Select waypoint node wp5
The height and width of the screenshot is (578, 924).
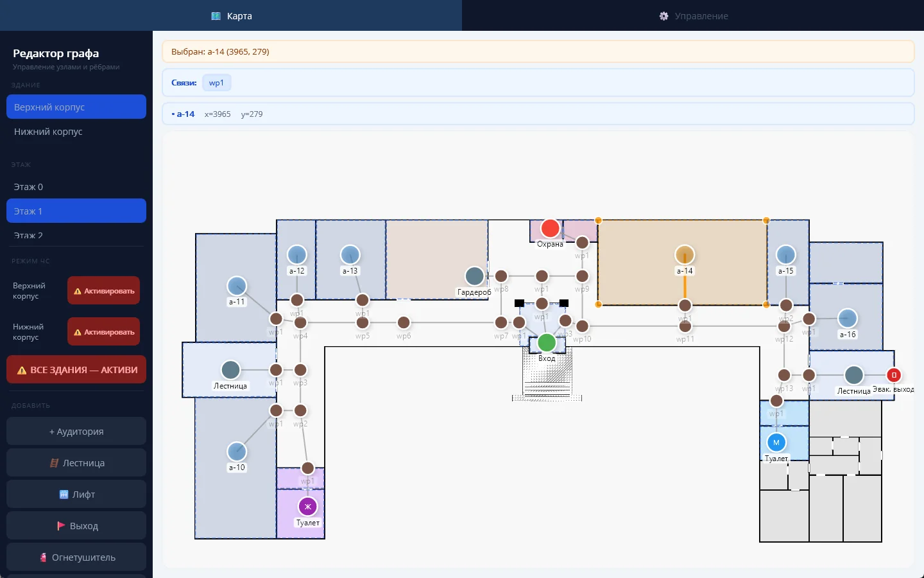[x=363, y=322]
